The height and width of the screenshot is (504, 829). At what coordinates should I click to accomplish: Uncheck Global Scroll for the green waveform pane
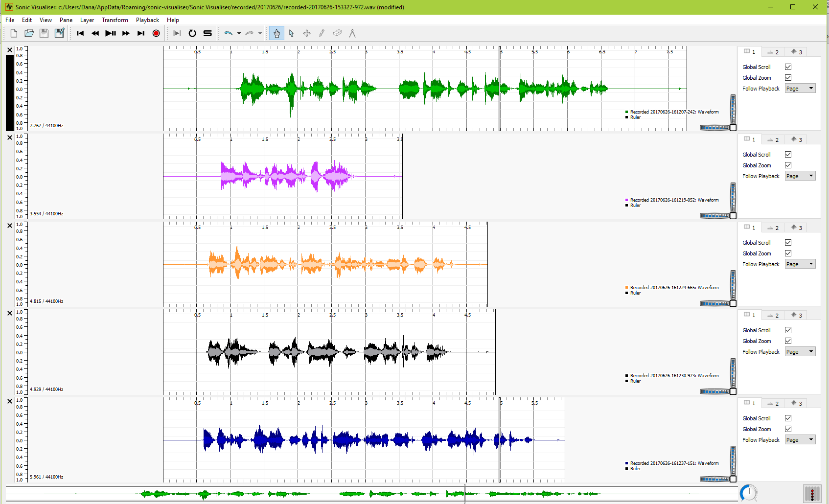788,67
